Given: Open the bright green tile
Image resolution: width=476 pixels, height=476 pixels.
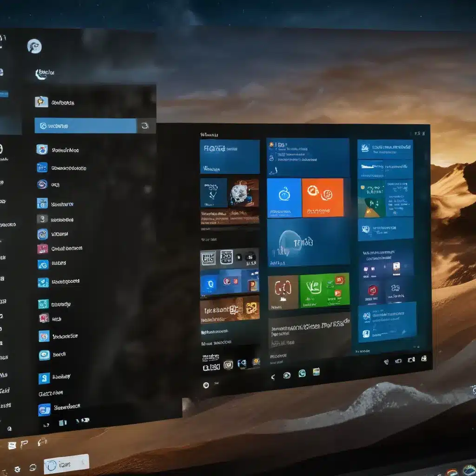Looking at the screenshot, I should pyautogui.click(x=324, y=290).
